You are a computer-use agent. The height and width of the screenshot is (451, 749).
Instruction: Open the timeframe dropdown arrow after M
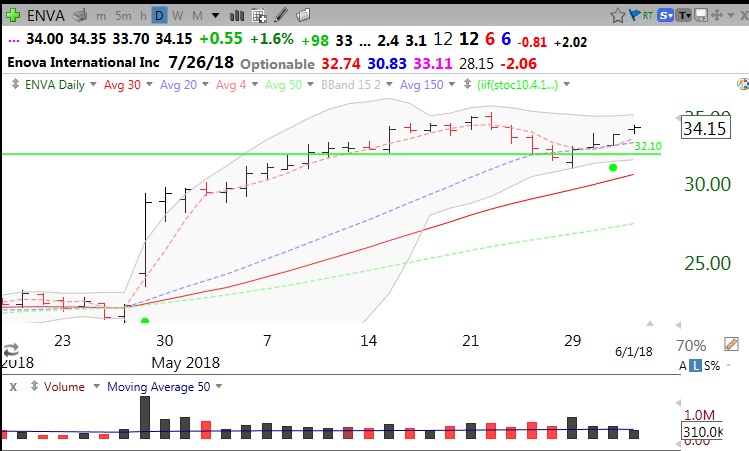tap(215, 16)
